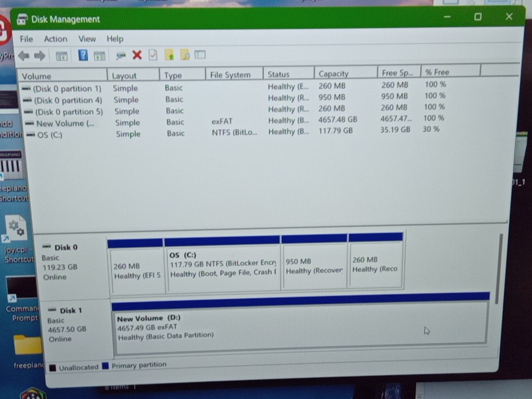Minimize the Disk Management window
This screenshot has height=399, width=532.
pos(447,17)
